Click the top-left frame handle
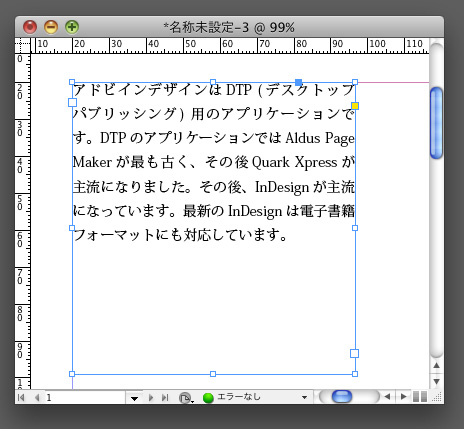The width and height of the screenshot is (464, 429). (x=72, y=82)
